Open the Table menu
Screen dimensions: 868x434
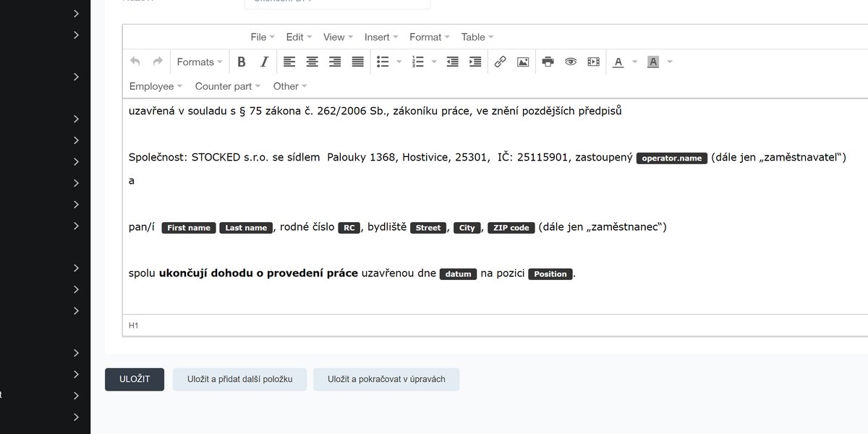click(x=477, y=37)
